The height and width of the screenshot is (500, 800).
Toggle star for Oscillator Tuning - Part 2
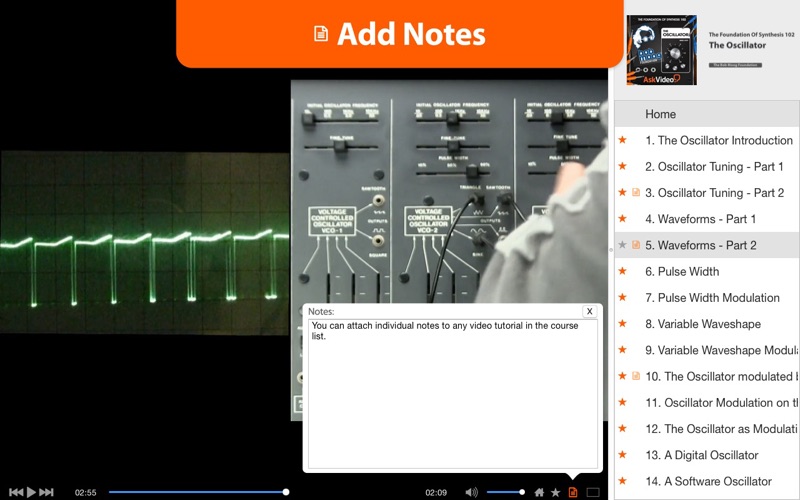(622, 192)
